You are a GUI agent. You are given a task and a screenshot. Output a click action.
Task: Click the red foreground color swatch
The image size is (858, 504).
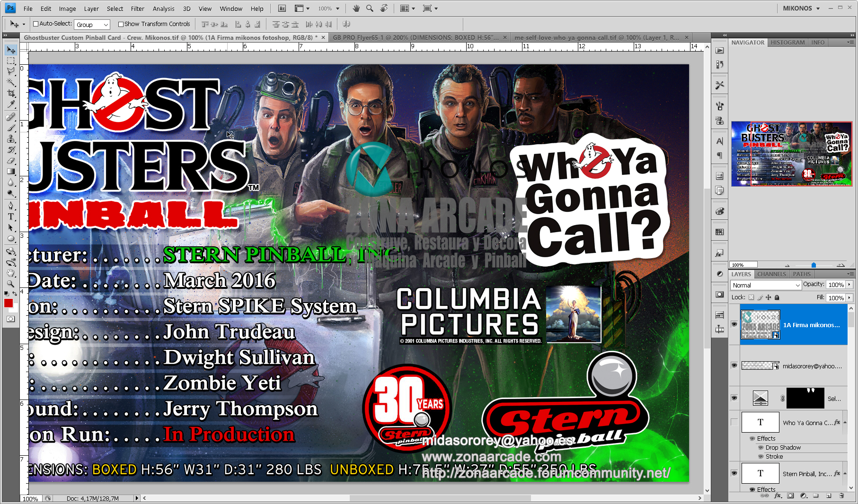pyautogui.click(x=9, y=304)
